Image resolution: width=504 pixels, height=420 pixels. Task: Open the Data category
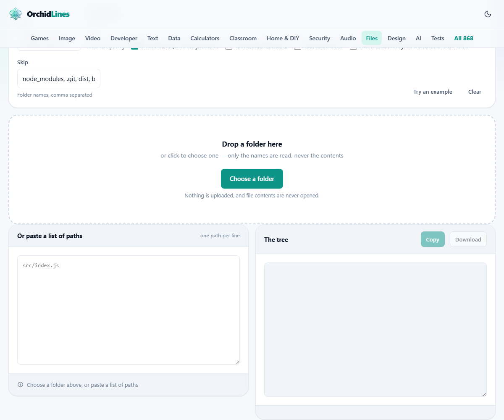(x=174, y=38)
